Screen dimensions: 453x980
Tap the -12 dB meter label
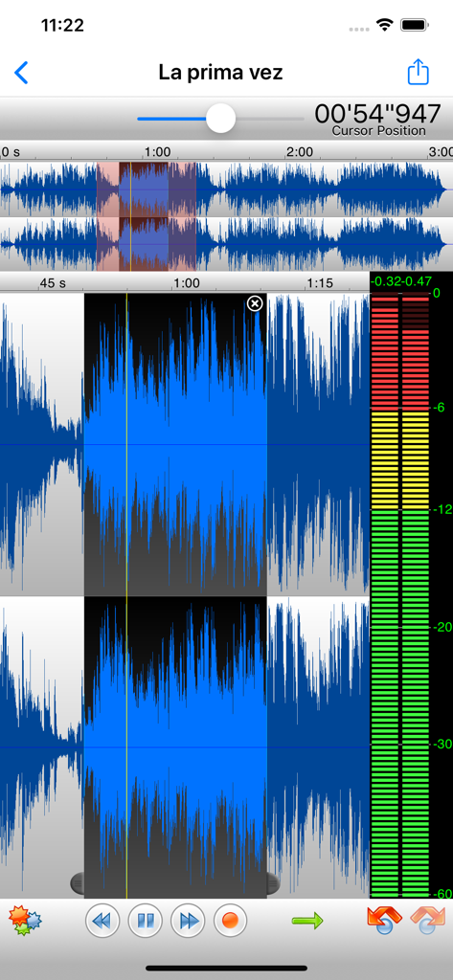[x=441, y=510]
